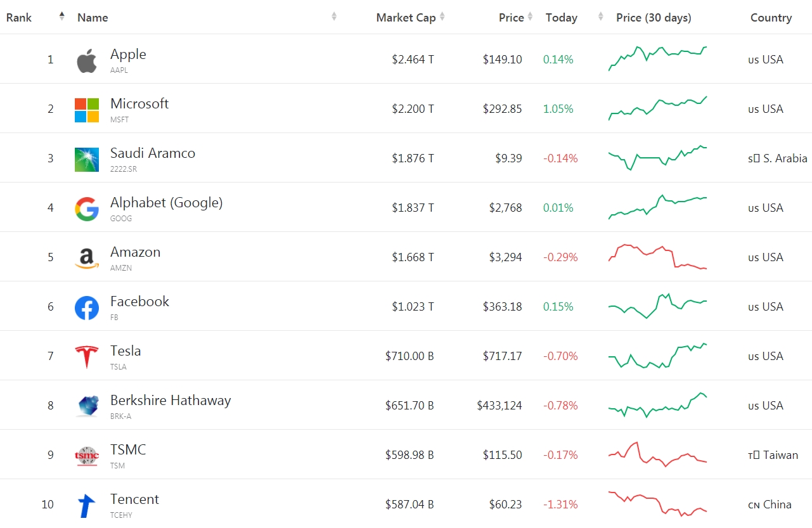This screenshot has height=528, width=812.
Task: Open the Amazon company link
Action: tap(136, 252)
